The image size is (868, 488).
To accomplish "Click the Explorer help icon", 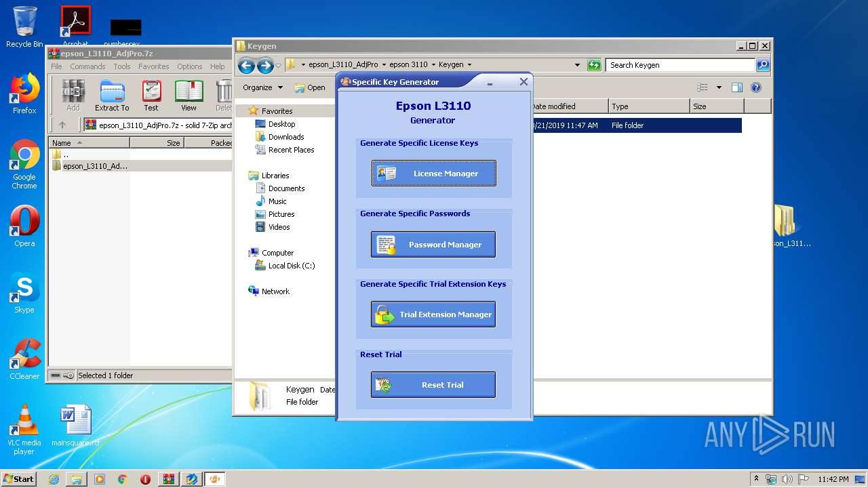I will (756, 87).
